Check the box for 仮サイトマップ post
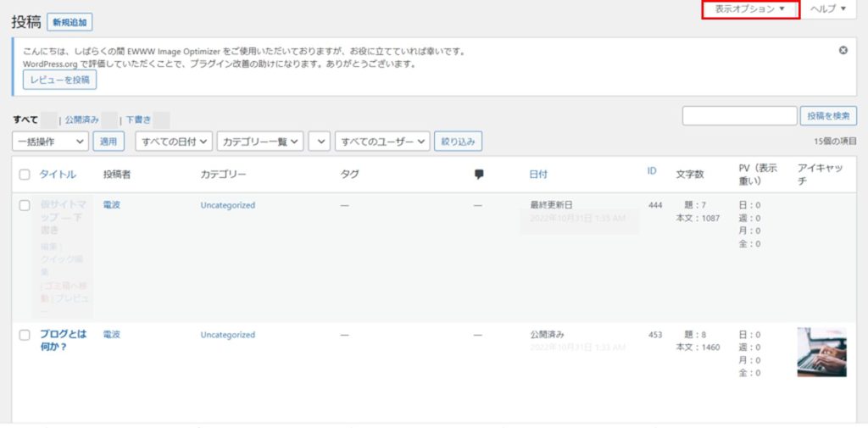This screenshot has width=868, height=428. [x=25, y=205]
